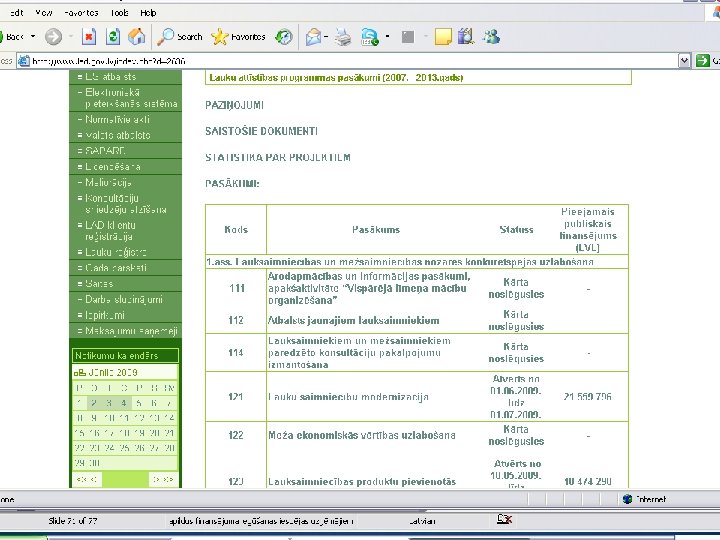Screen dimensions: 720x540
Task: Open Valsts atbalsts sidebar item
Action: point(114,135)
